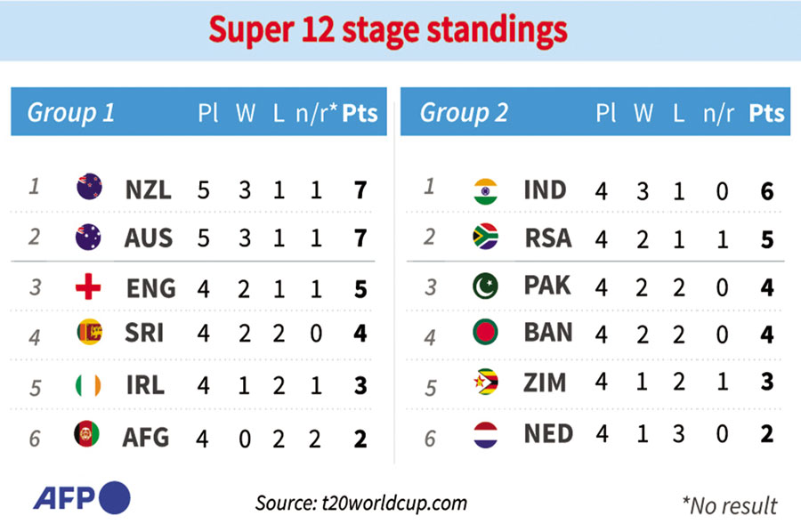Click the Sri Lanka flag icon

(x=89, y=333)
